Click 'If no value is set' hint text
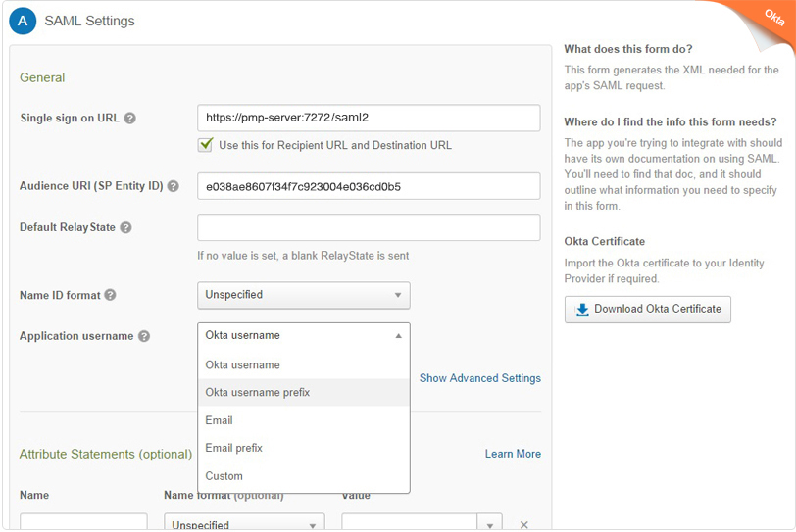 [x=303, y=256]
